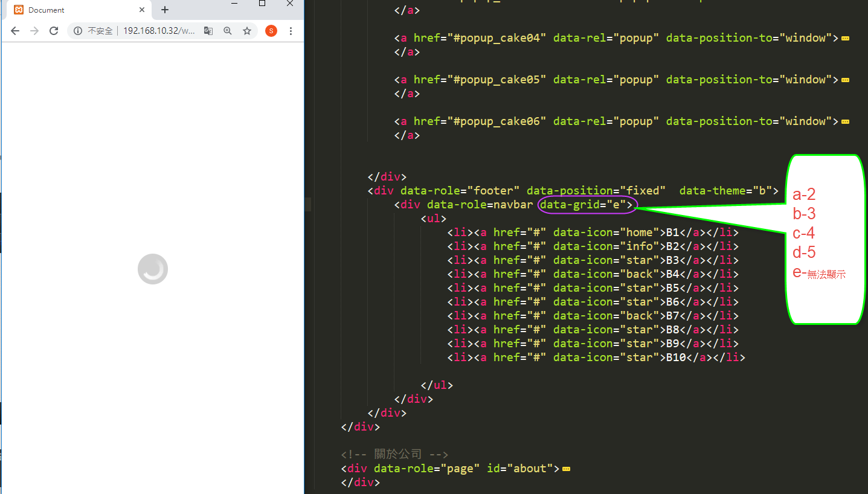868x494 pixels.
Task: Click the browser back arrow
Action: (15, 31)
